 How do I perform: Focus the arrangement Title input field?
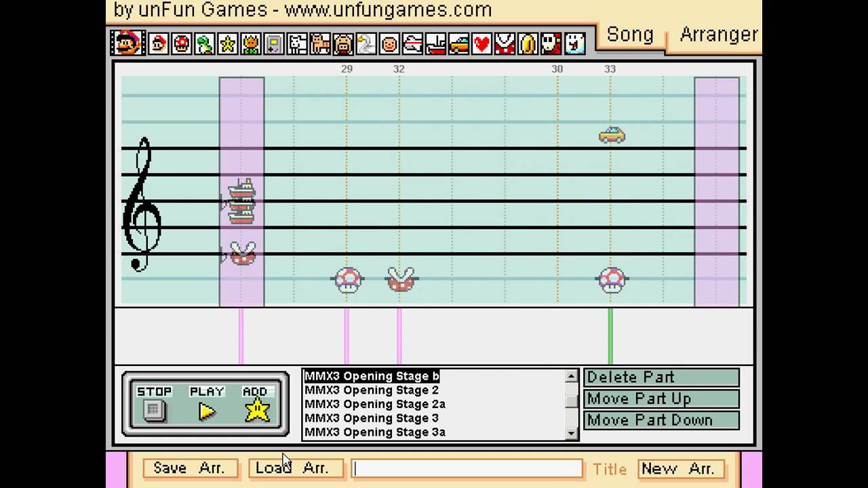(x=467, y=468)
